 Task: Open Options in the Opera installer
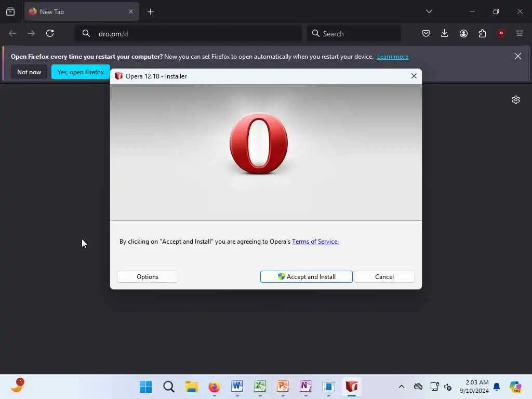click(147, 276)
